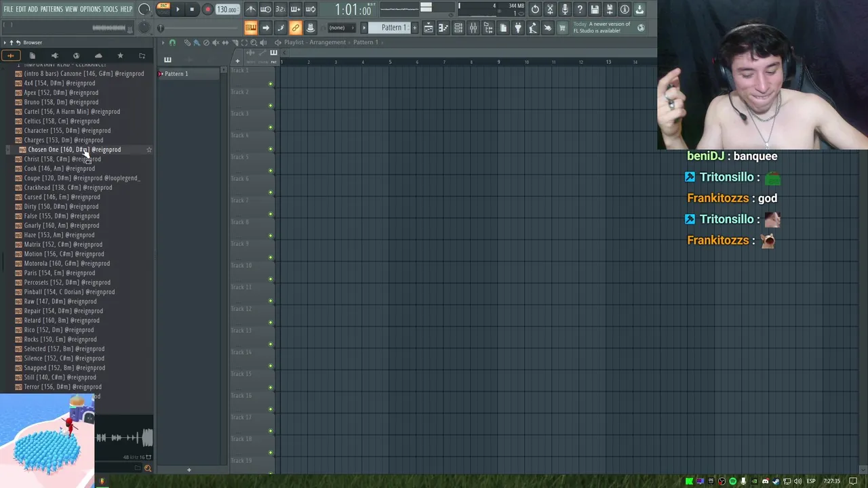Open the HELP menu
868x488 pixels.
pos(126,9)
